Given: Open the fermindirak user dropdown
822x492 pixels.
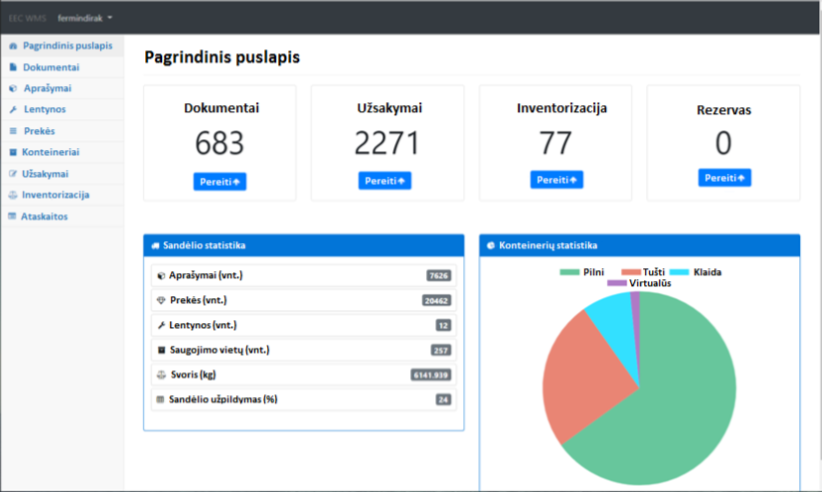Looking at the screenshot, I should 85,18.
